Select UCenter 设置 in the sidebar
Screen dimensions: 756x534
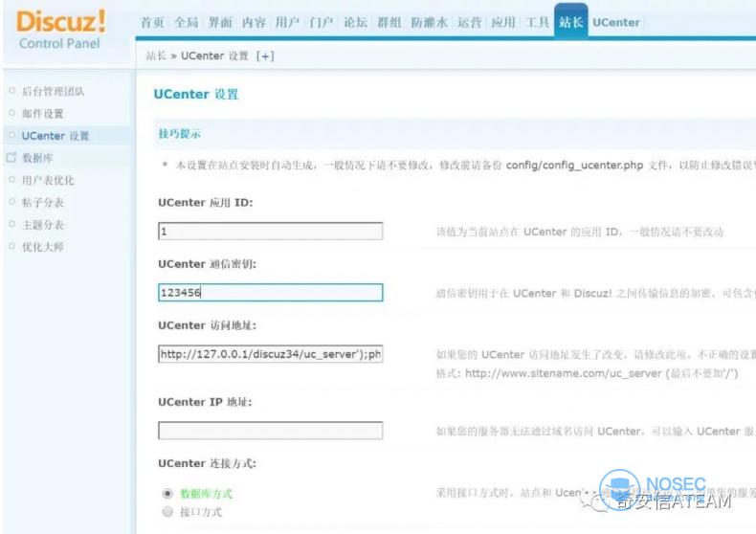[x=56, y=136]
